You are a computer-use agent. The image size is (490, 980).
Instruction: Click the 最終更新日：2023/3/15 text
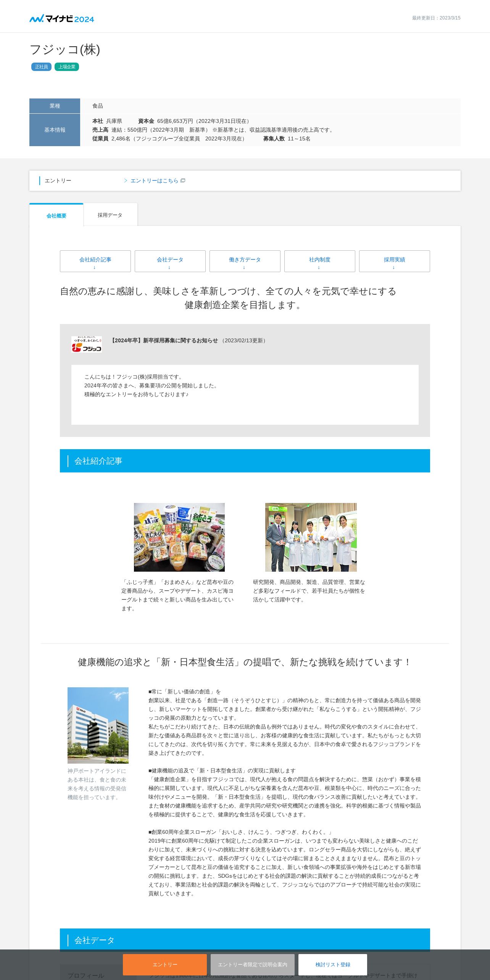[x=436, y=18]
